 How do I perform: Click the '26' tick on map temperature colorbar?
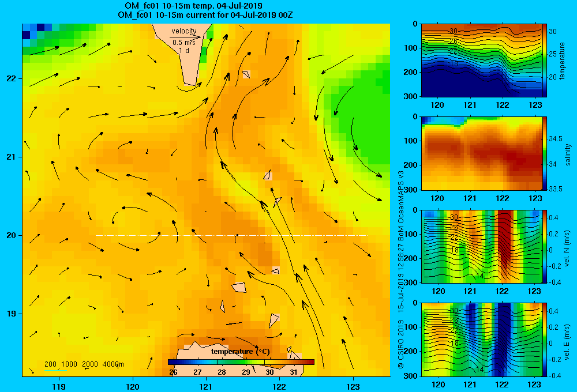[x=173, y=372]
